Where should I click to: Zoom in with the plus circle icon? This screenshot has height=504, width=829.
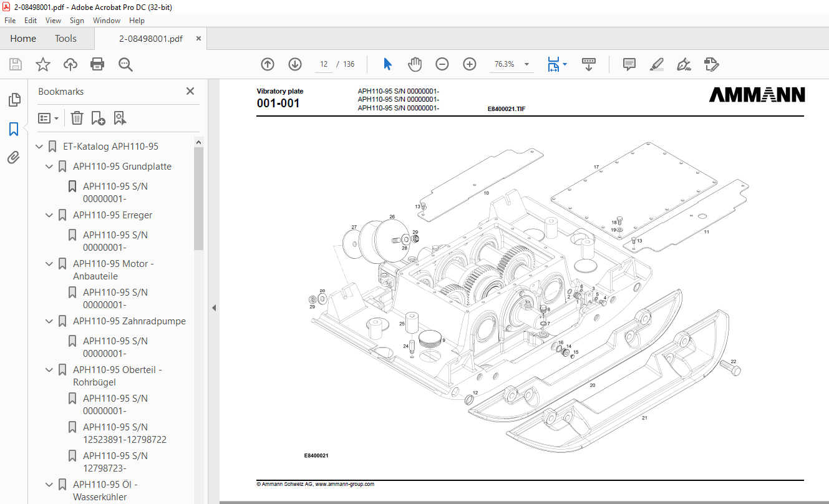pyautogui.click(x=470, y=64)
